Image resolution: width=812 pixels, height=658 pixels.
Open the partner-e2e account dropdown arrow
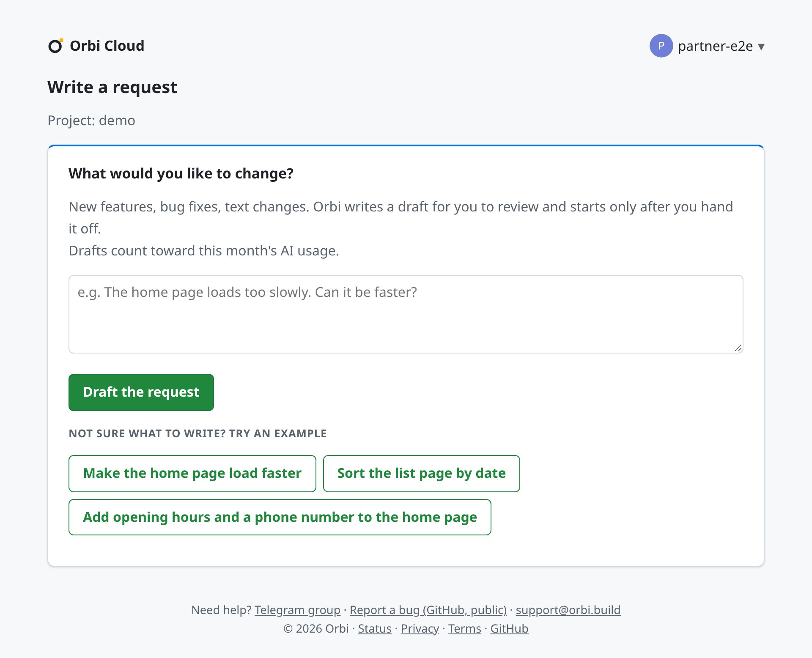(x=761, y=46)
